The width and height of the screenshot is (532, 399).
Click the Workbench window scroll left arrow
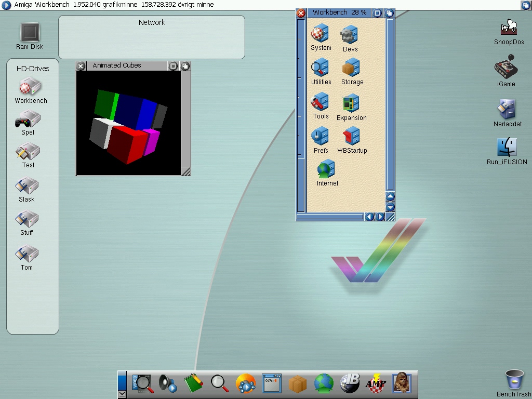369,217
